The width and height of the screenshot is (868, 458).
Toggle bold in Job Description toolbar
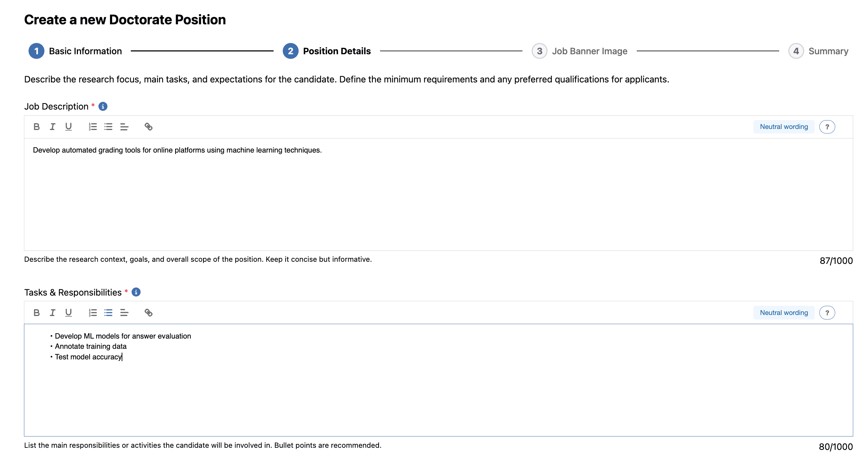[36, 127]
